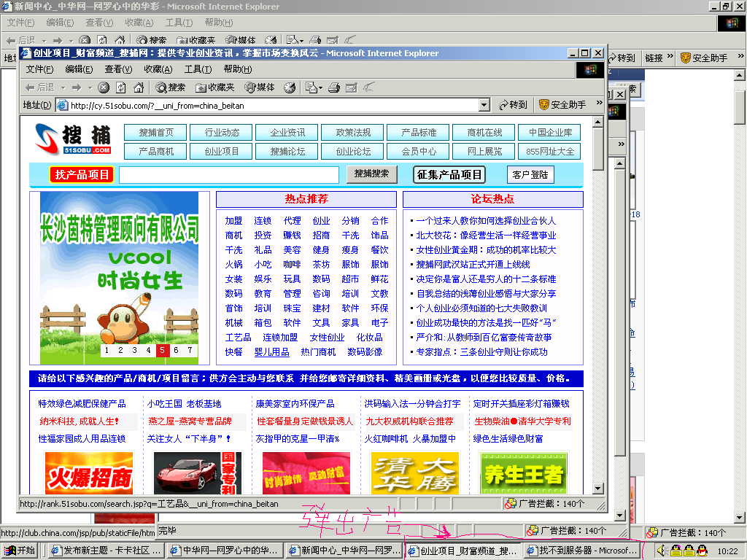The height and width of the screenshot is (560, 747).
Task: Click Home icon in front IE toolbar
Action: coord(139,87)
